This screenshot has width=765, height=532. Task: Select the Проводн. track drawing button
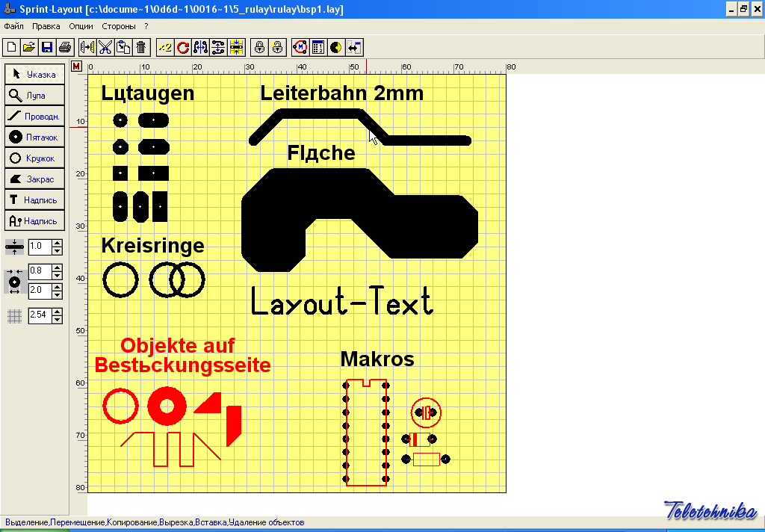click(34, 117)
